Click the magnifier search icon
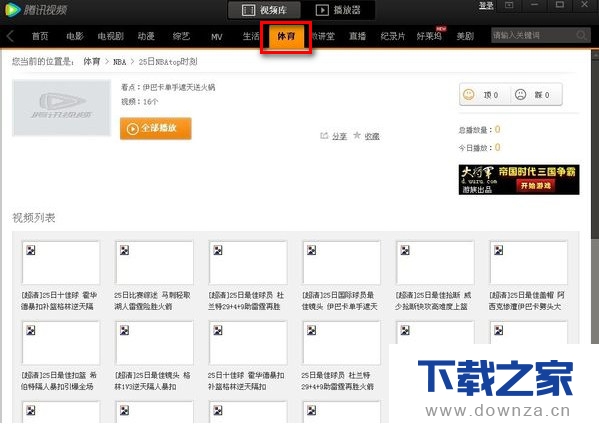This screenshot has height=429, width=599. tap(581, 36)
